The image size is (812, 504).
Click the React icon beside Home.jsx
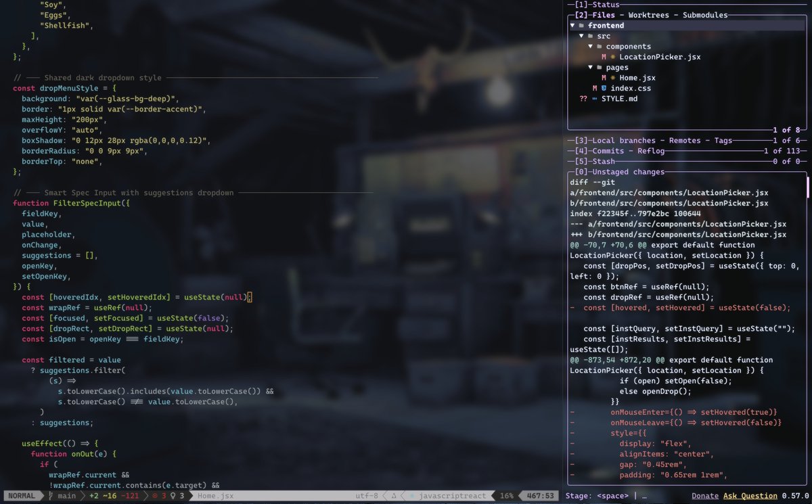pos(613,78)
